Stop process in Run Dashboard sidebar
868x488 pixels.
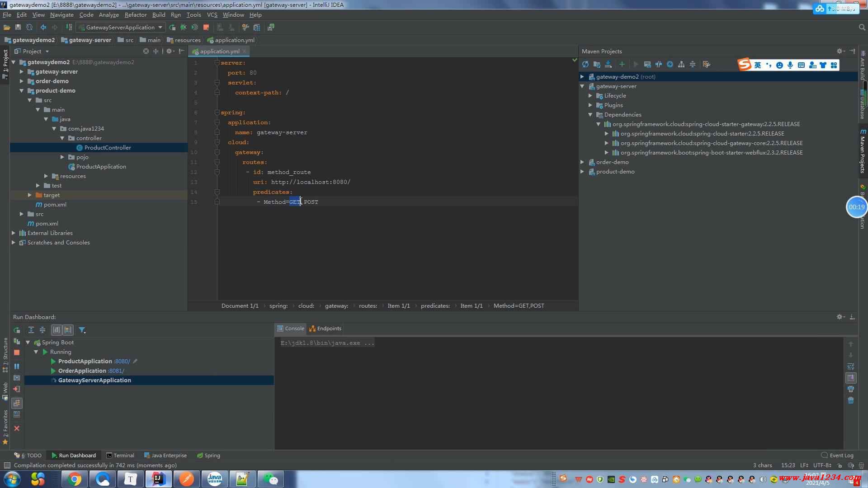[17, 352]
